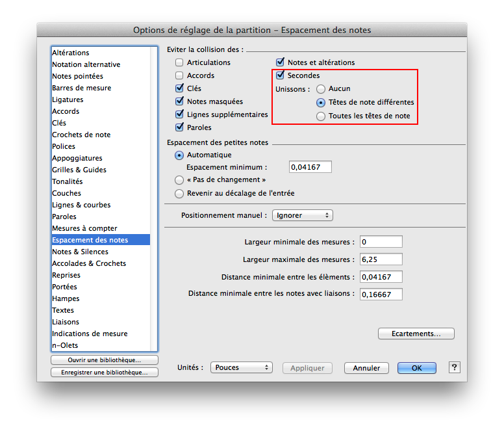Click Ouvrir une bibliothèque button

point(104,360)
